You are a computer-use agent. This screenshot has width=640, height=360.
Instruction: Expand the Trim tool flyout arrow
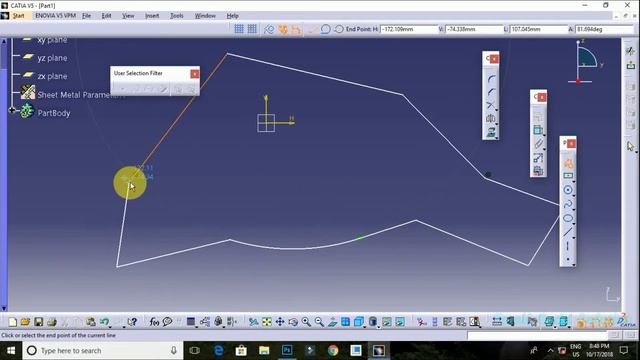[497, 110]
